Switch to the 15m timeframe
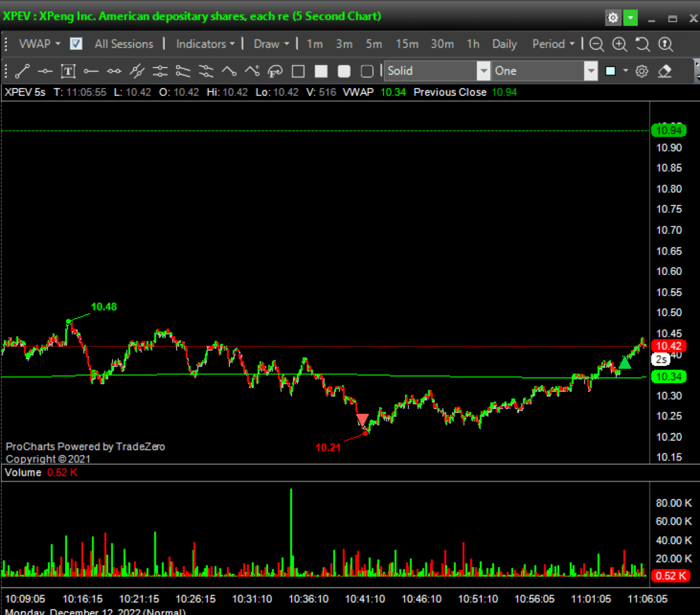Image resolution: width=700 pixels, height=615 pixels. 407,44
